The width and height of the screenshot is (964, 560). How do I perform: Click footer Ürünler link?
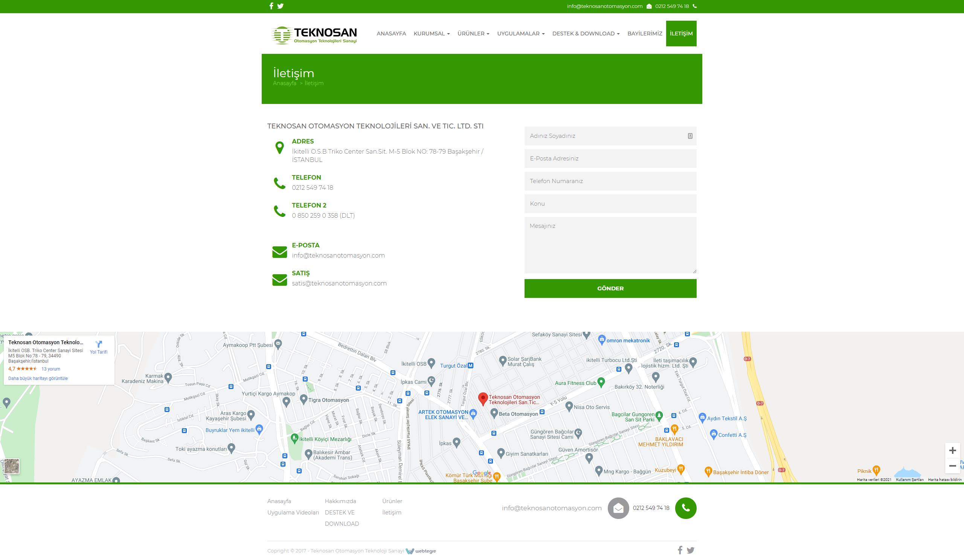coord(392,501)
